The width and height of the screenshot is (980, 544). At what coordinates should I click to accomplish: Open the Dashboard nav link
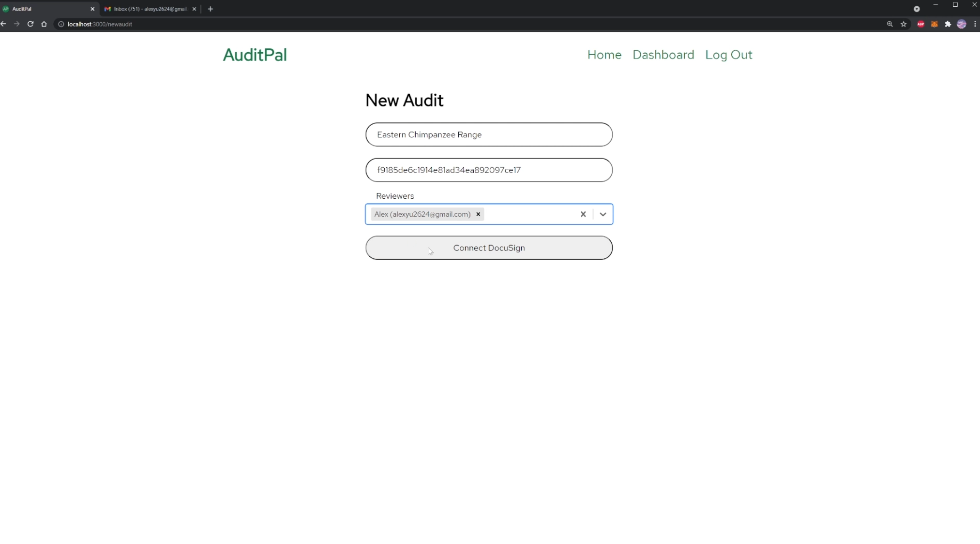coord(663,55)
